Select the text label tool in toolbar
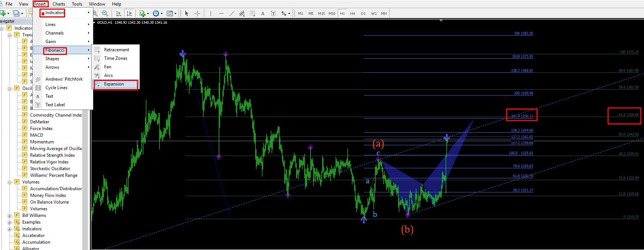Viewport: 644px width, 250px height. (x=273, y=13)
